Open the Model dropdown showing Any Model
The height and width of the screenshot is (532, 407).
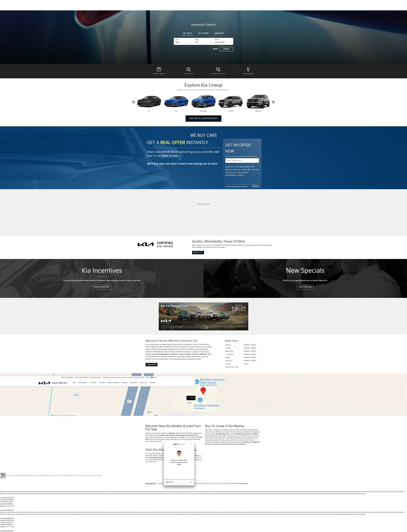tap(223, 41)
